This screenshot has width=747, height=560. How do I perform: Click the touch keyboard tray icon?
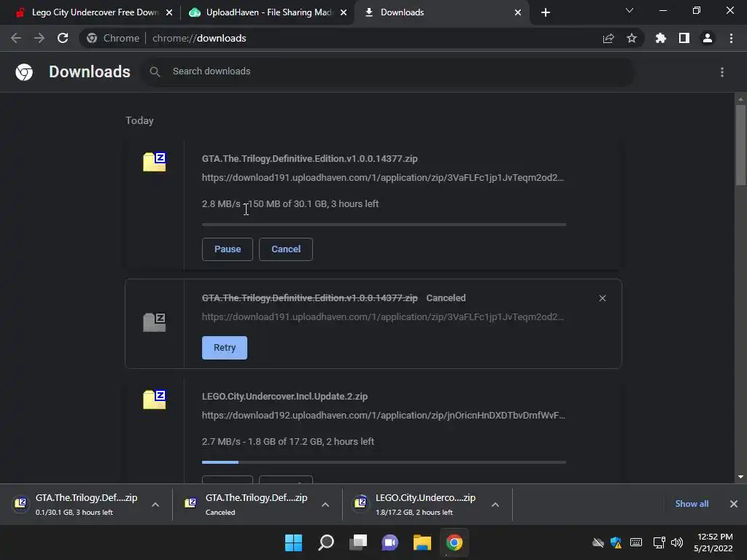pyautogui.click(x=636, y=542)
